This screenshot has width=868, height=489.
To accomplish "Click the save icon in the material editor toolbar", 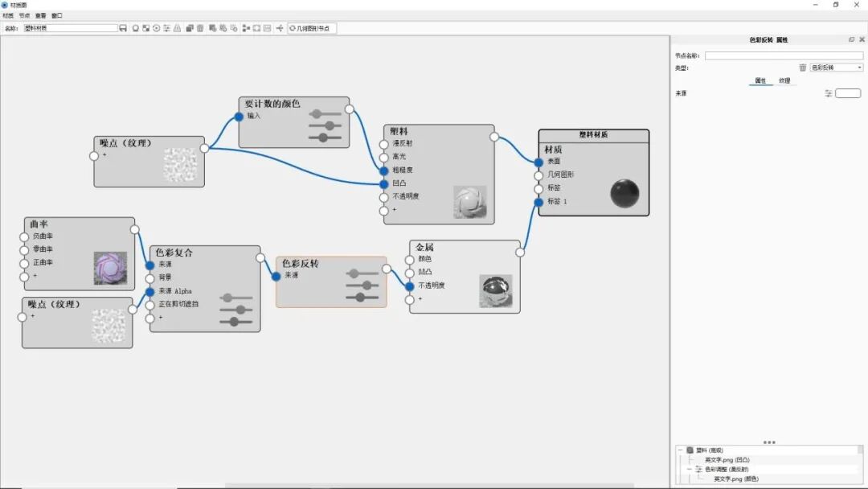I will (x=125, y=27).
